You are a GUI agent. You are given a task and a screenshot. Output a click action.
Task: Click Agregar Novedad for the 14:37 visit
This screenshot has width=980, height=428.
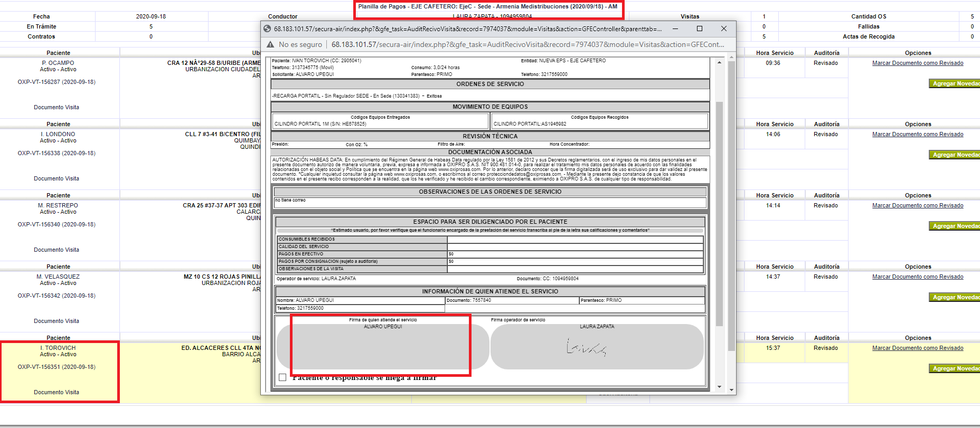click(x=955, y=297)
